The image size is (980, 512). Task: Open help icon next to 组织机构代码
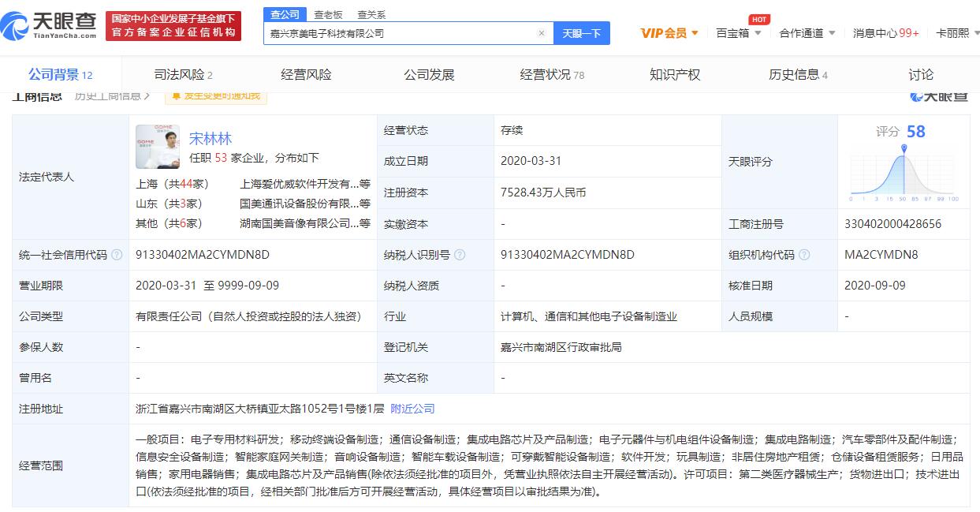804,255
